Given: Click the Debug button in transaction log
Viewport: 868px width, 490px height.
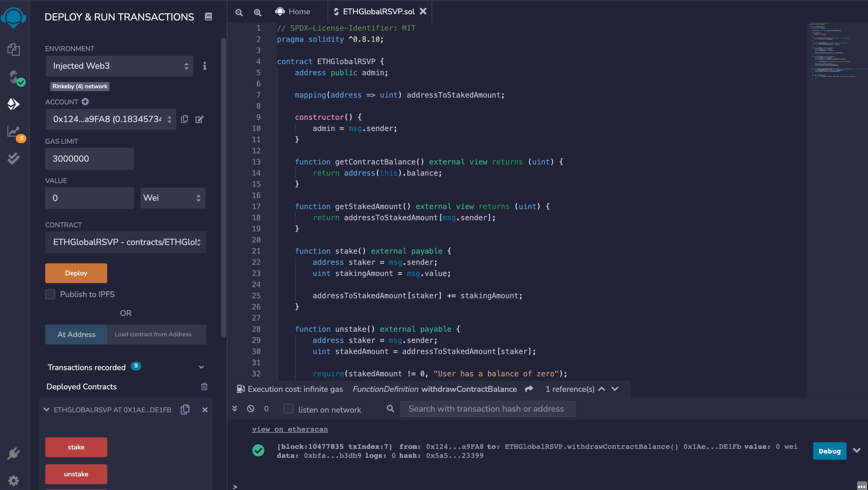Looking at the screenshot, I should (x=829, y=451).
